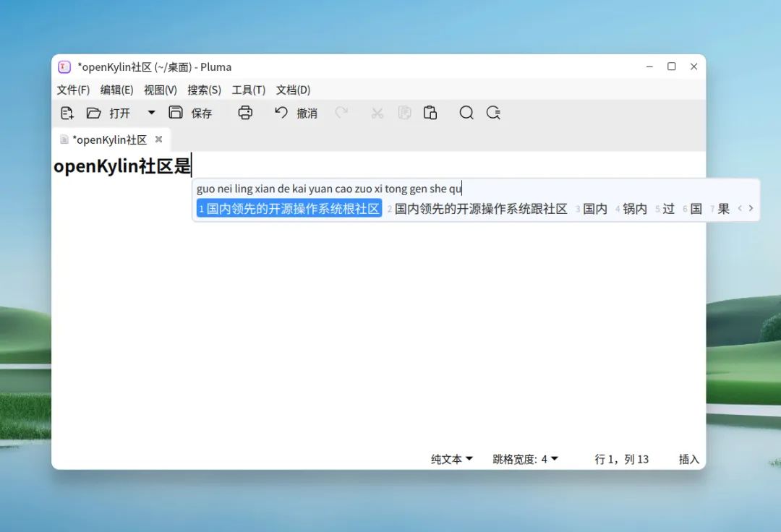Open the 搜索(S) menu
The width and height of the screenshot is (781, 532).
pyautogui.click(x=204, y=90)
